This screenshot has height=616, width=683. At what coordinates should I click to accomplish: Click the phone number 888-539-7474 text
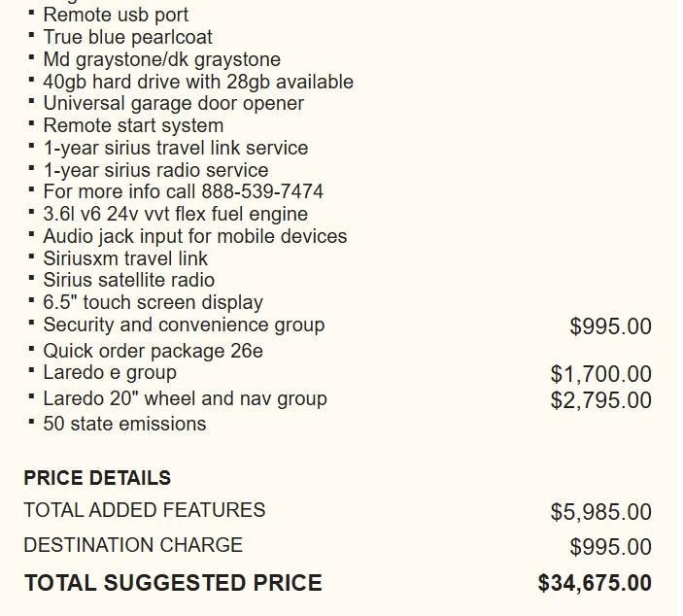262,191
